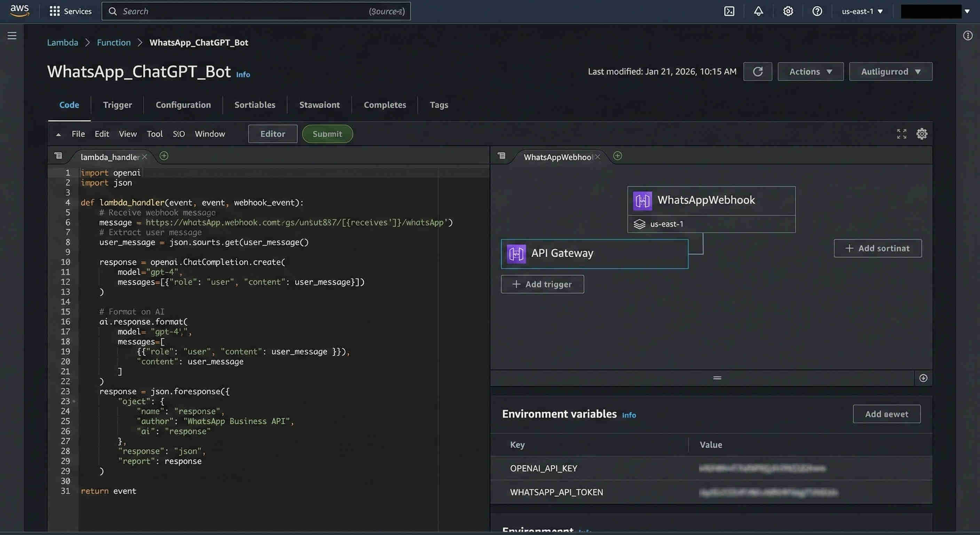This screenshot has height=535, width=980.
Task: Switch to the Sortiables tab
Action: pyautogui.click(x=254, y=105)
